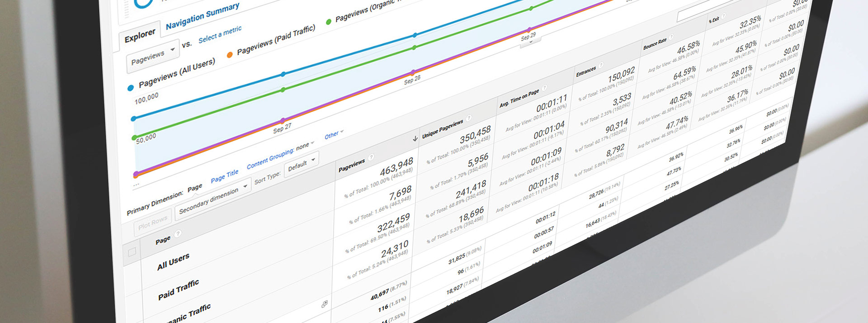Viewport: 868px width, 323px height.
Task: Click the Pageviews sort descending arrow
Action: tap(415, 138)
